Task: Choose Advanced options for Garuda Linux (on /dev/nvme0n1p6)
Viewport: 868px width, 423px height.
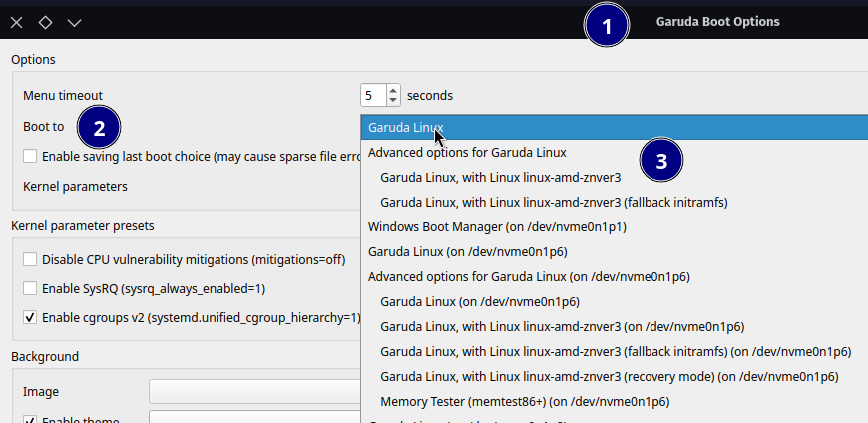Action: 615,276
